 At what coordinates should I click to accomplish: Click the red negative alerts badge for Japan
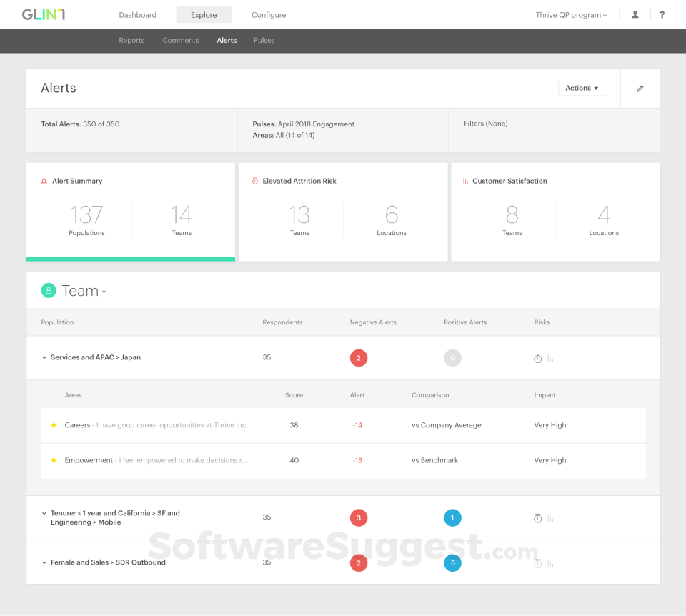pos(359,358)
